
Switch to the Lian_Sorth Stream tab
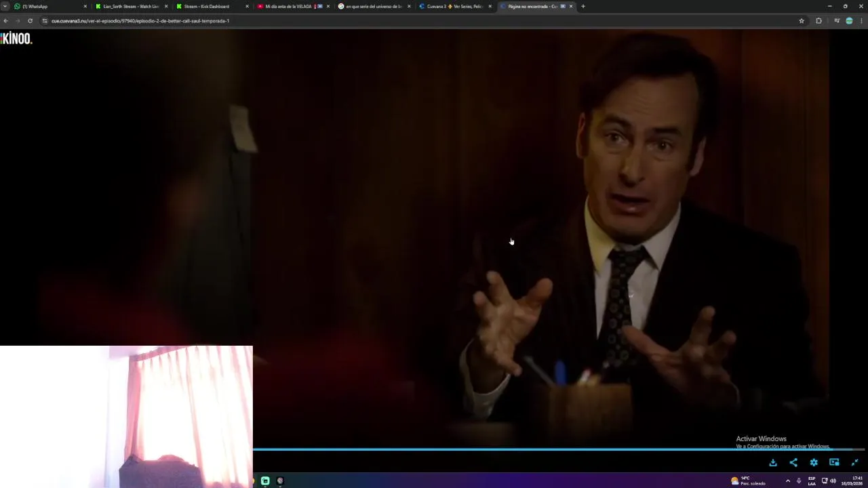coord(131,6)
